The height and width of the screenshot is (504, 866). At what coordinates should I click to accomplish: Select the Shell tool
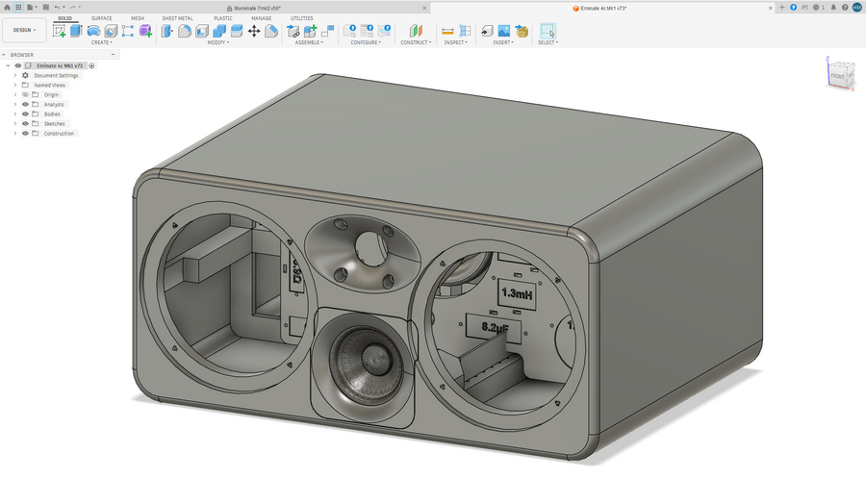(x=202, y=31)
